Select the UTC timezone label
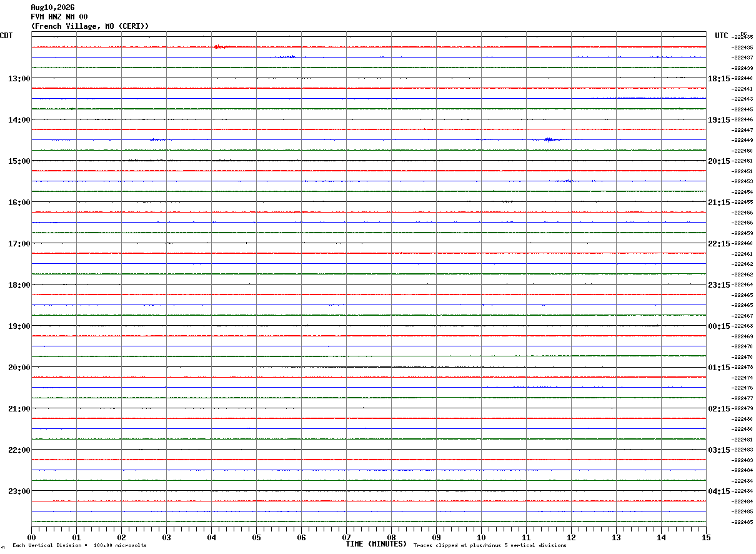The height and width of the screenshot is (554, 756). coord(722,36)
